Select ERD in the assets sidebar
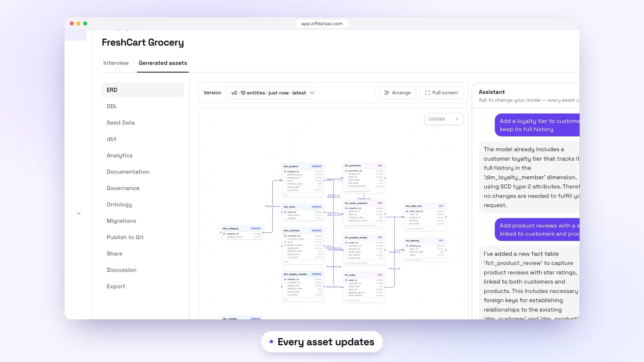Image resolution: width=644 pixels, height=362 pixels. (143, 90)
